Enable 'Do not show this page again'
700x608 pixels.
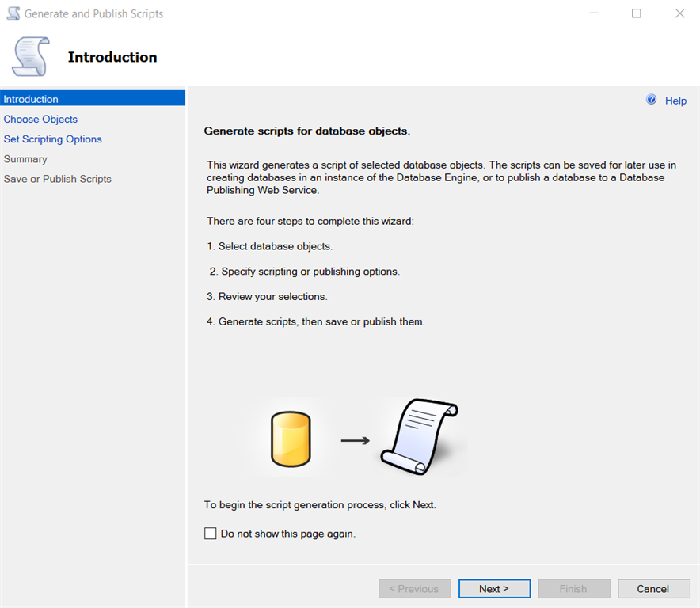pyautogui.click(x=211, y=534)
